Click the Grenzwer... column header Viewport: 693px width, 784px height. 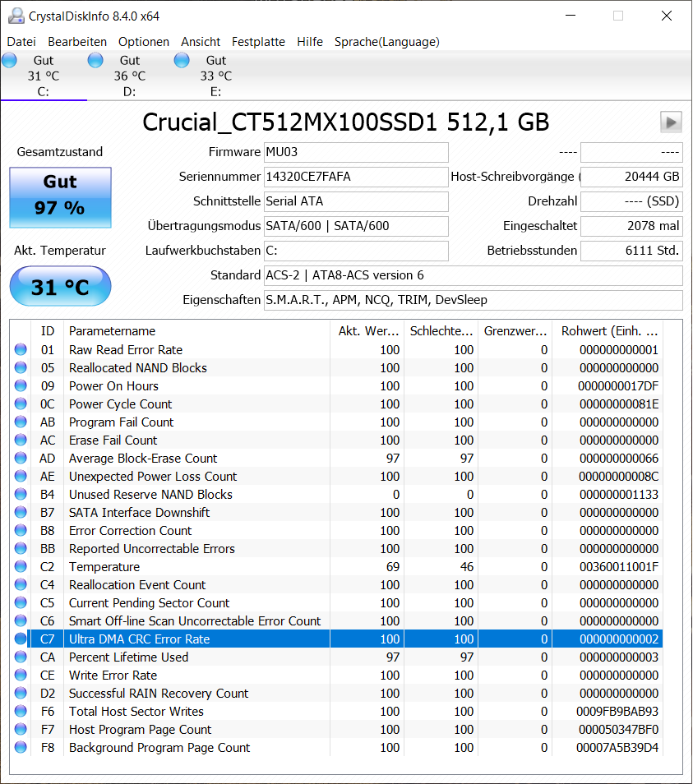click(515, 331)
